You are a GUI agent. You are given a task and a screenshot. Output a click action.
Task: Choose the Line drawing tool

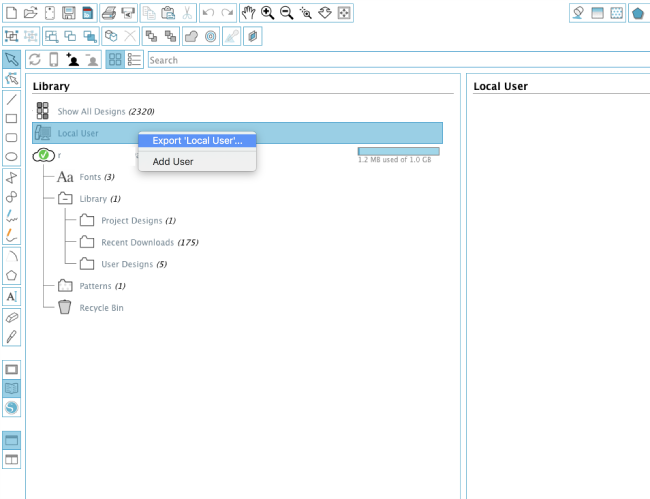(x=12, y=99)
